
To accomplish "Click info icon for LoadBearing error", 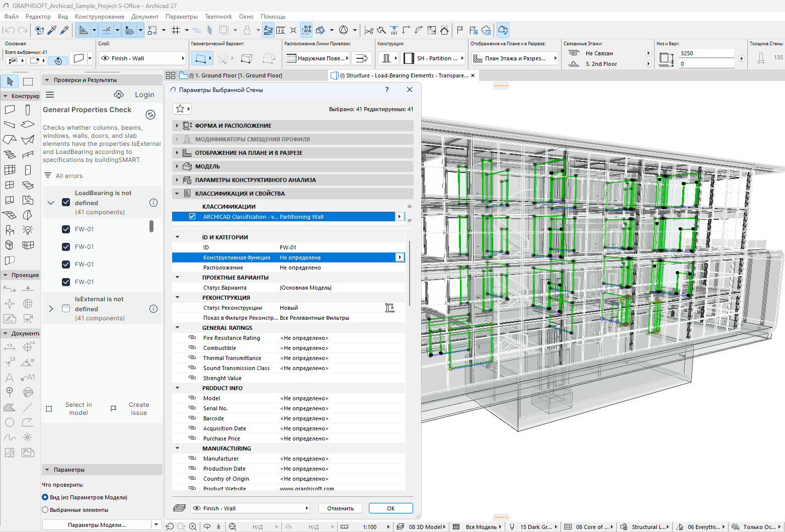I will [153, 203].
